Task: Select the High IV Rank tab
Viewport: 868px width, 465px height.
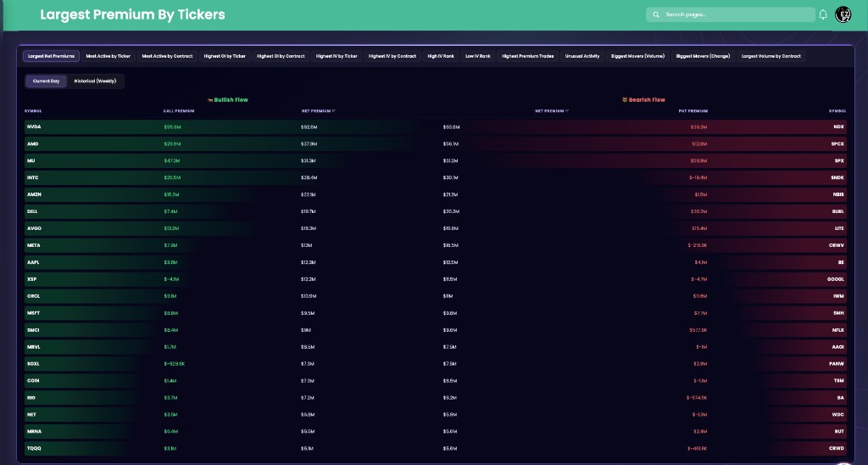Action: pos(441,56)
